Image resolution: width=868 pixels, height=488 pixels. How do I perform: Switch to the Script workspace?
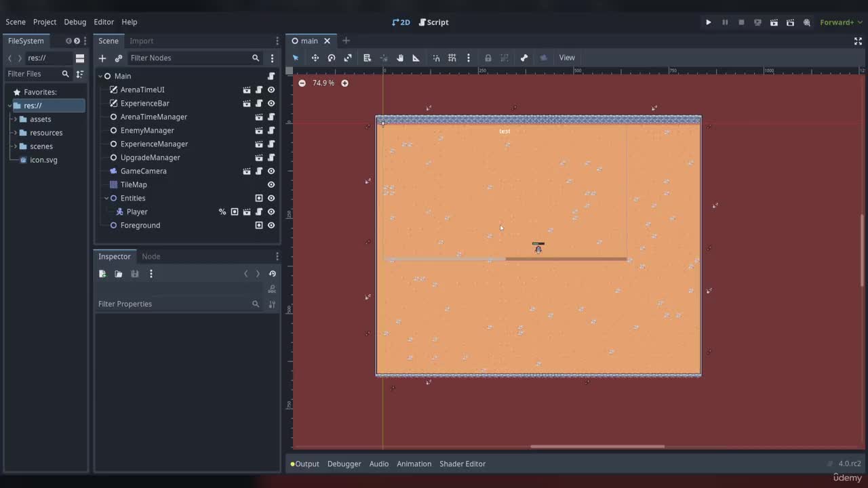pos(433,22)
